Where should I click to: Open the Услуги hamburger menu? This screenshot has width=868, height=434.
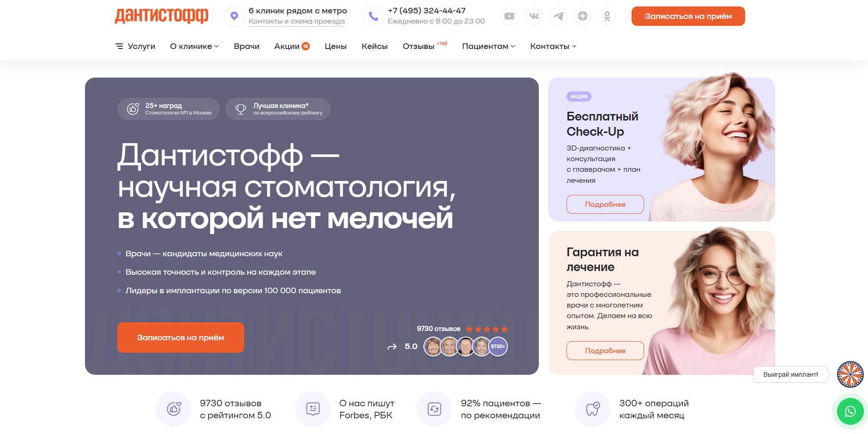(135, 46)
